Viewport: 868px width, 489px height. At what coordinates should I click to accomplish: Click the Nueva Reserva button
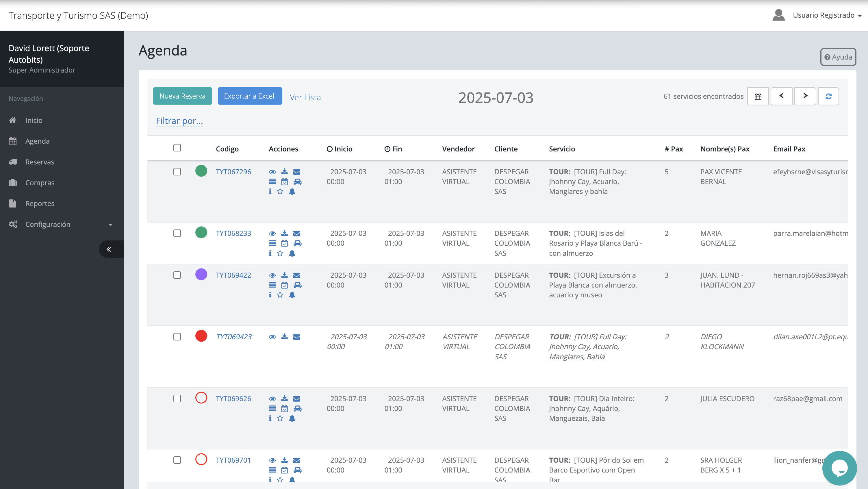tap(182, 96)
